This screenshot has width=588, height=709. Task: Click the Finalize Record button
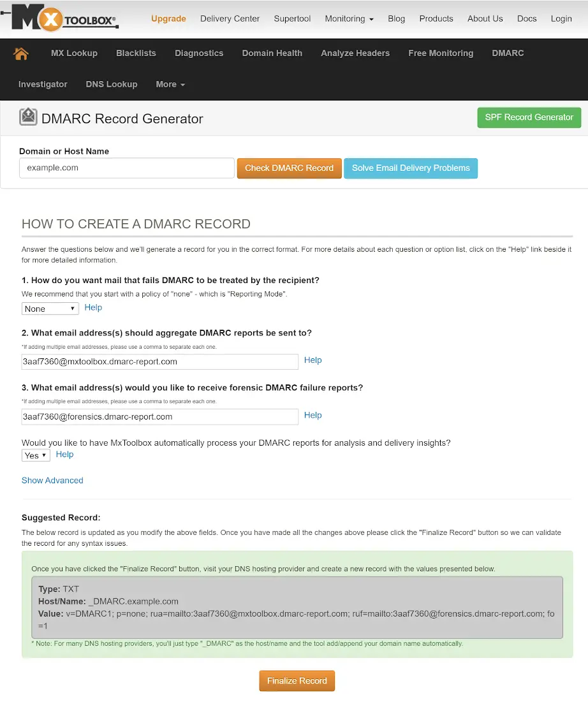tap(297, 681)
